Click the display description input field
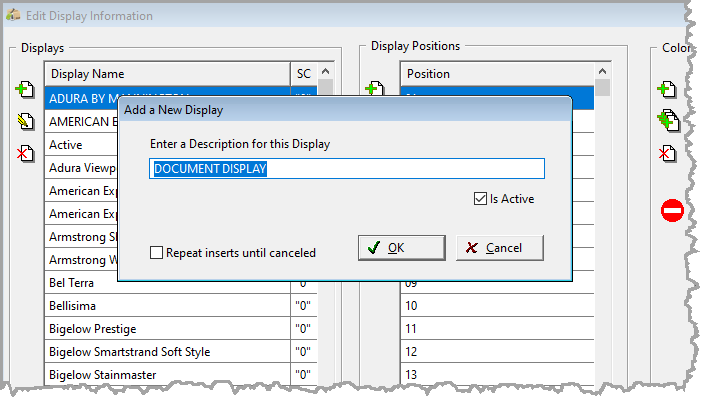 [x=347, y=168]
